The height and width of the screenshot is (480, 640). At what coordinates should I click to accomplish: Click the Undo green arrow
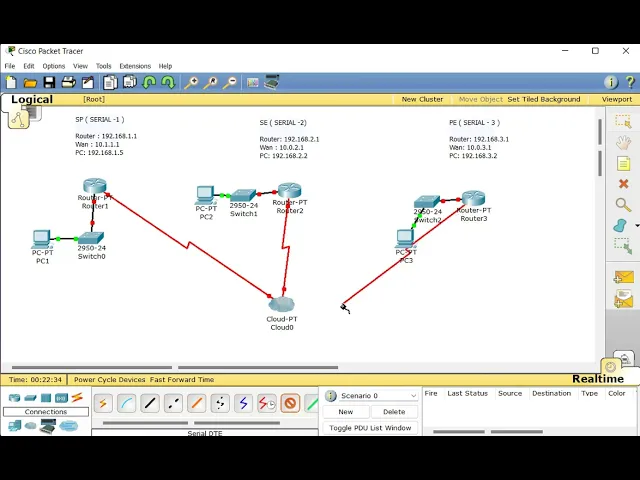click(149, 82)
